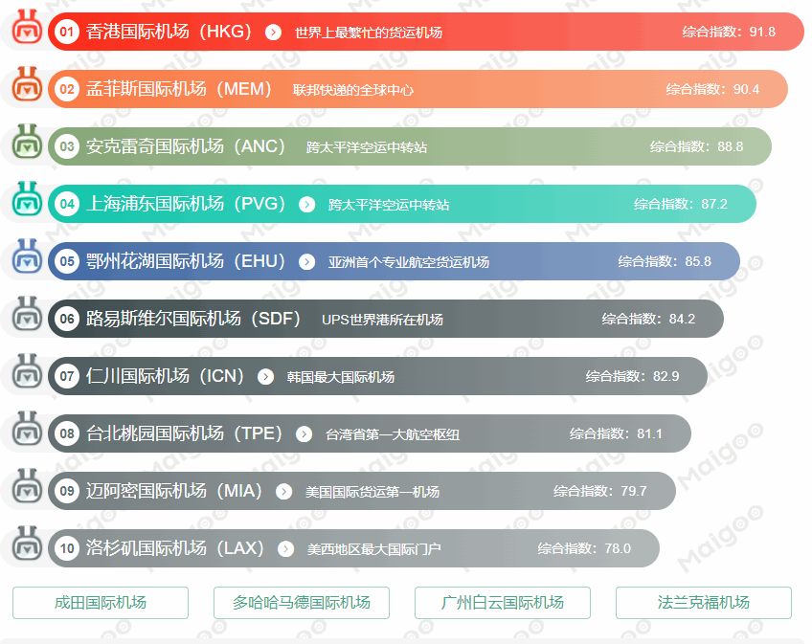The image size is (812, 644).
Task: Click the text UPS世界港所在机场
Action: point(382,320)
